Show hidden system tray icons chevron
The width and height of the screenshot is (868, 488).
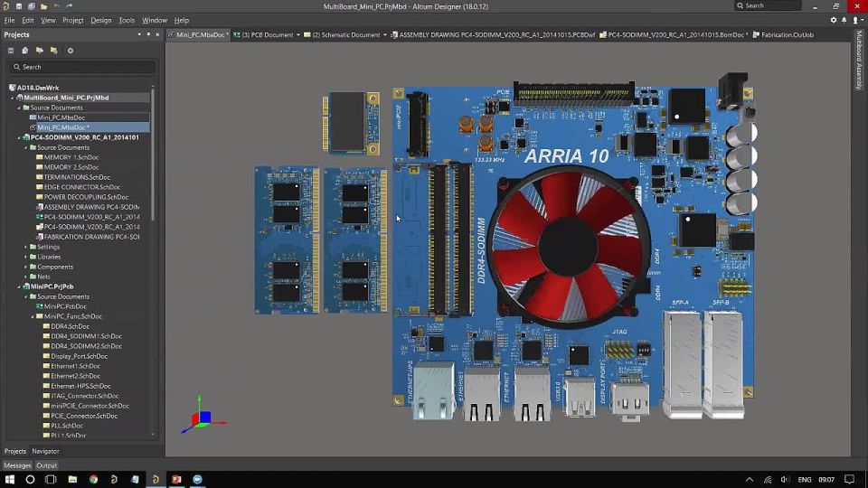click(x=749, y=479)
